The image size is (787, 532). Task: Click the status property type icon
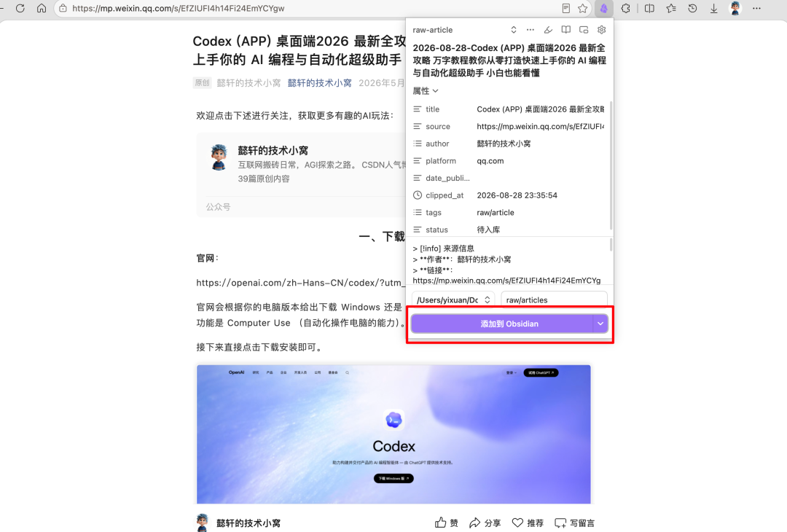pyautogui.click(x=417, y=230)
